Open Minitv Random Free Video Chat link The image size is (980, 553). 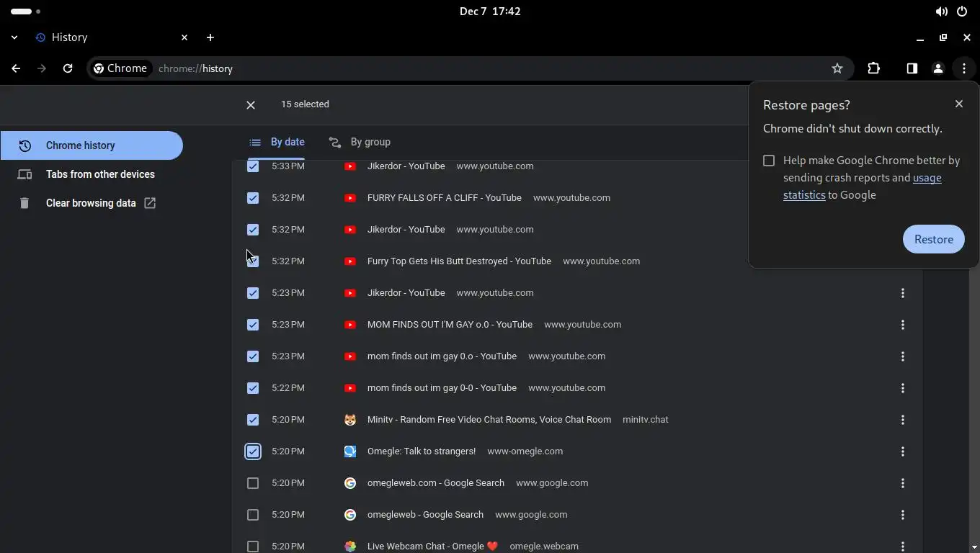point(489,420)
